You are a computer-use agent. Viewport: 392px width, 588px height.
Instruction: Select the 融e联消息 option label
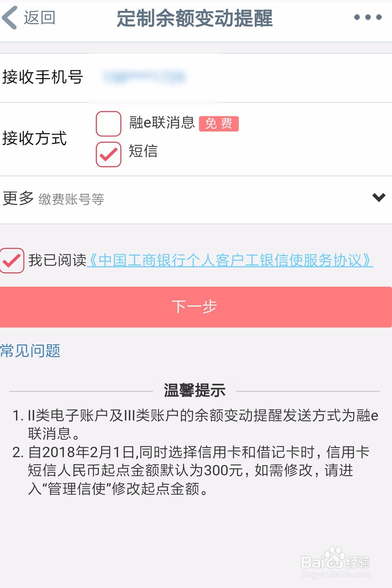coord(162,123)
